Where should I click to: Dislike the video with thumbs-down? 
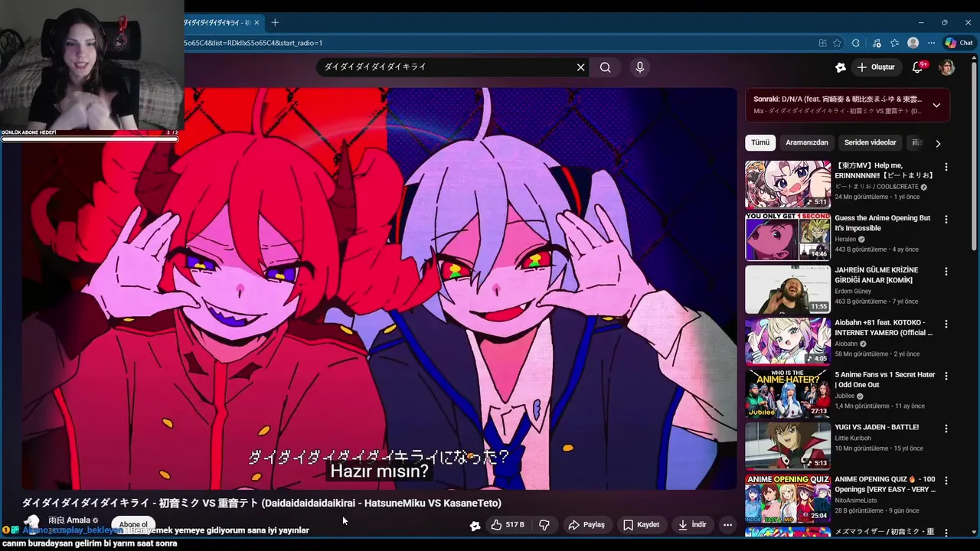(x=544, y=525)
